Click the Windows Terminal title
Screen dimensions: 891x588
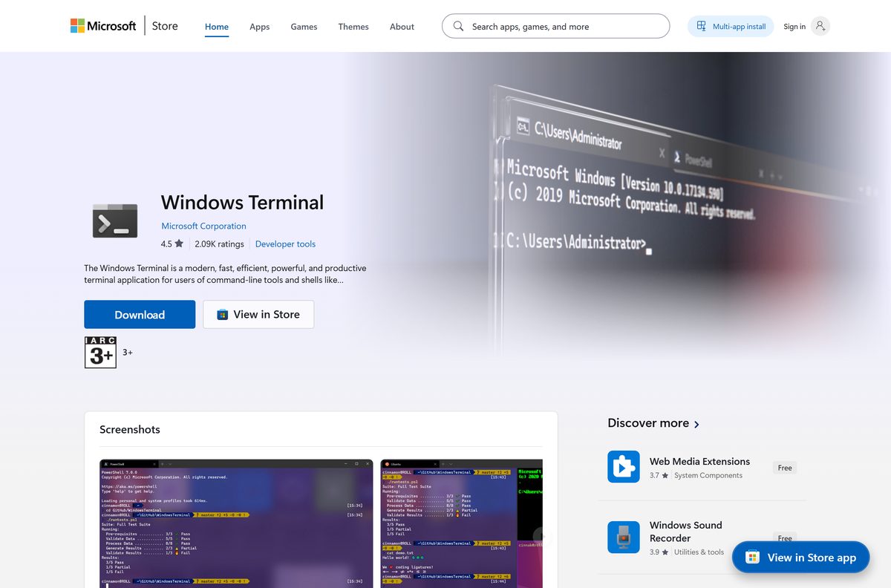242,202
